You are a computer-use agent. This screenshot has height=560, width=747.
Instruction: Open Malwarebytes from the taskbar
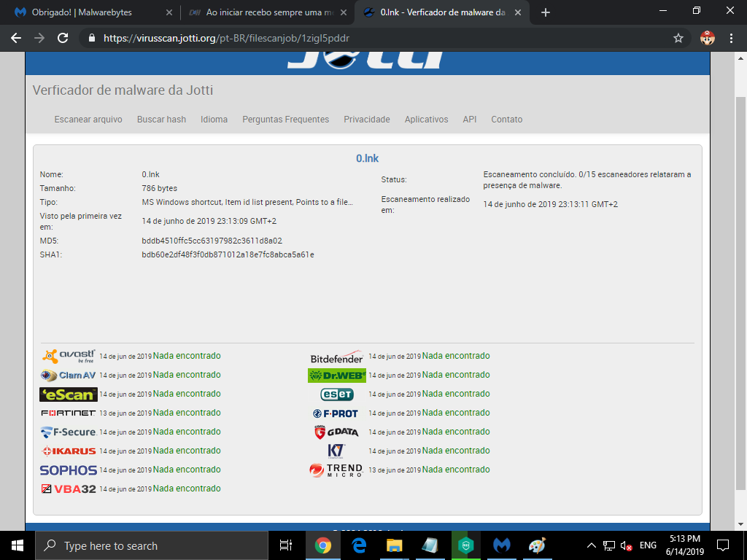point(502,545)
